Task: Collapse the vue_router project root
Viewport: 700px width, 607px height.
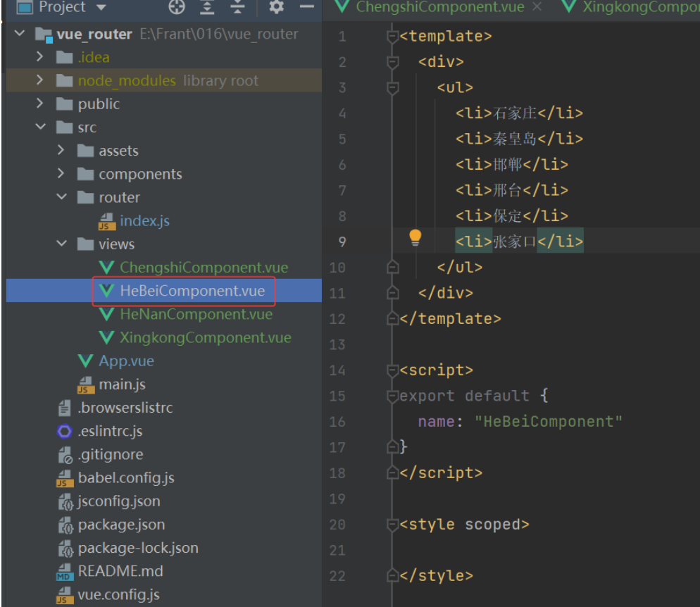Action: tap(20, 34)
